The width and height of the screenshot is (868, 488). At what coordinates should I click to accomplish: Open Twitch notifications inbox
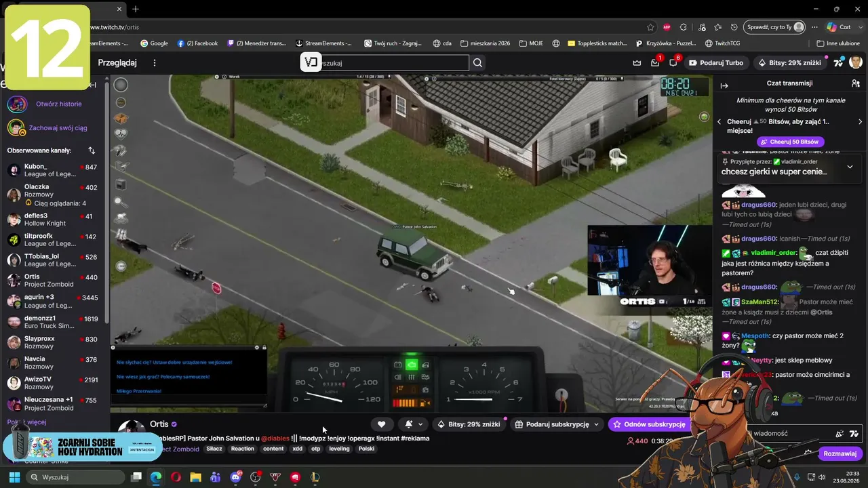pos(655,62)
